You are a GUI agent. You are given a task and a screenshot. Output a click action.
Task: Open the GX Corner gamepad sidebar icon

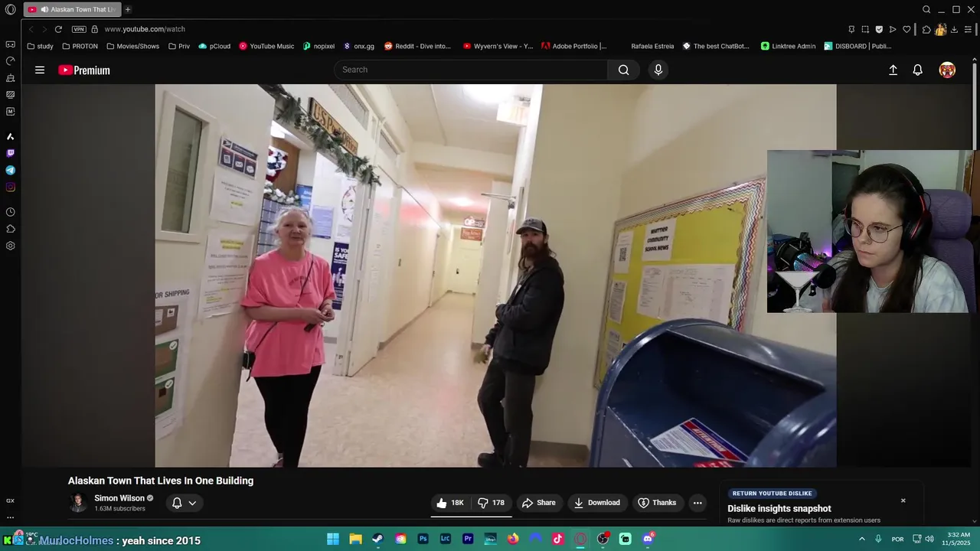[x=10, y=44]
